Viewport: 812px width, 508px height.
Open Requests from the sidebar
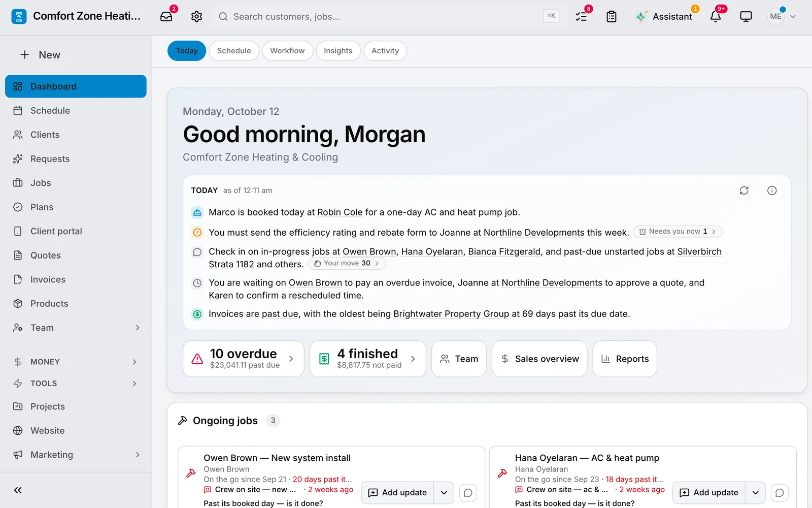click(76, 158)
